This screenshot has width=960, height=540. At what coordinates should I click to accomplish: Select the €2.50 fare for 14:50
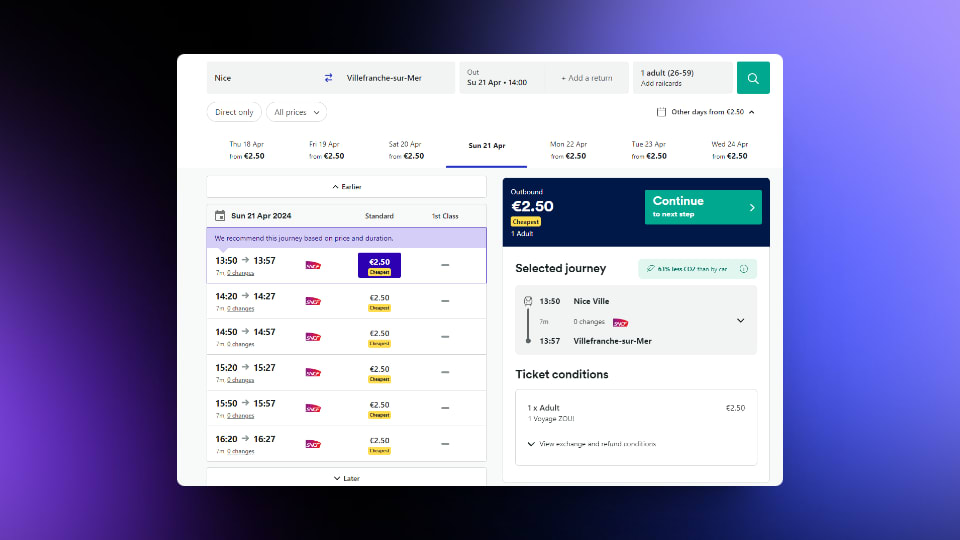tap(379, 337)
